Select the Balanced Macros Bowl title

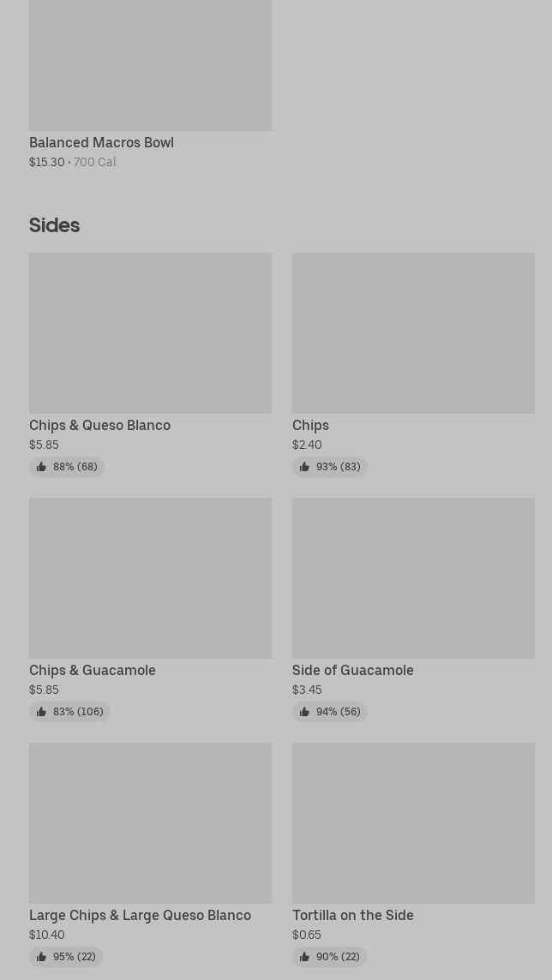[101, 143]
